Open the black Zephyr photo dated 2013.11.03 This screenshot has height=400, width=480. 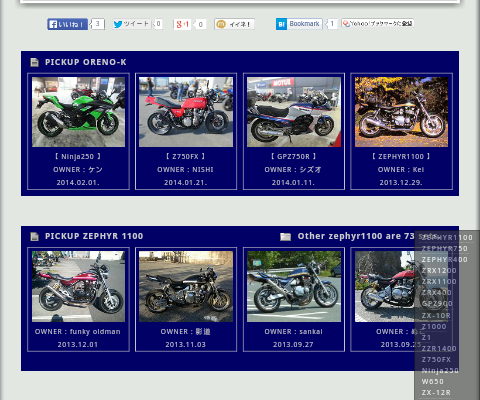186,287
